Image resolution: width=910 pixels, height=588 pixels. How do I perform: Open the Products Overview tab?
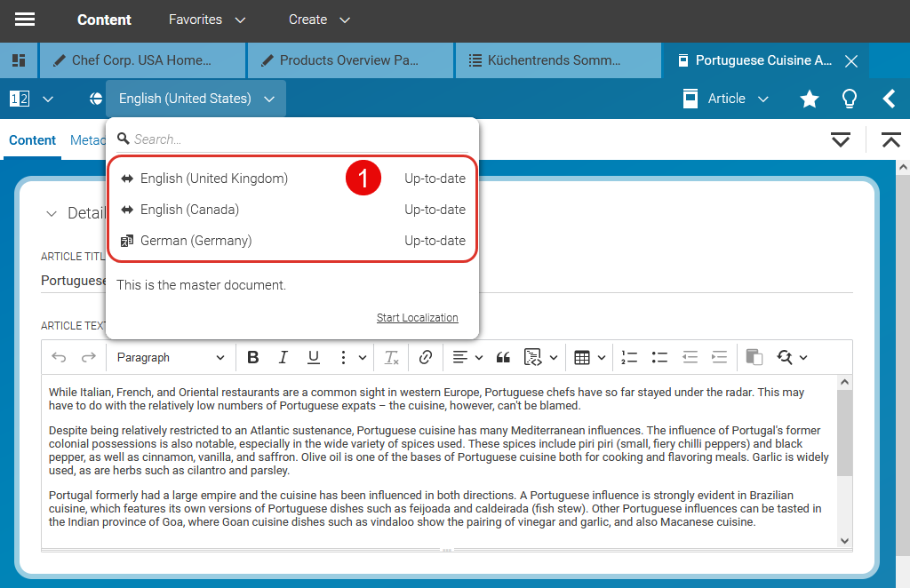coord(350,60)
